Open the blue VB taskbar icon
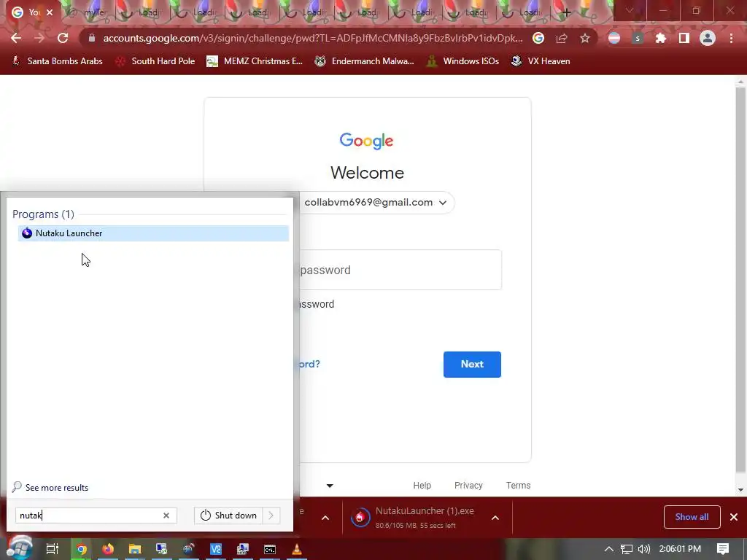Screen dimensions: 747x560 click(216, 549)
